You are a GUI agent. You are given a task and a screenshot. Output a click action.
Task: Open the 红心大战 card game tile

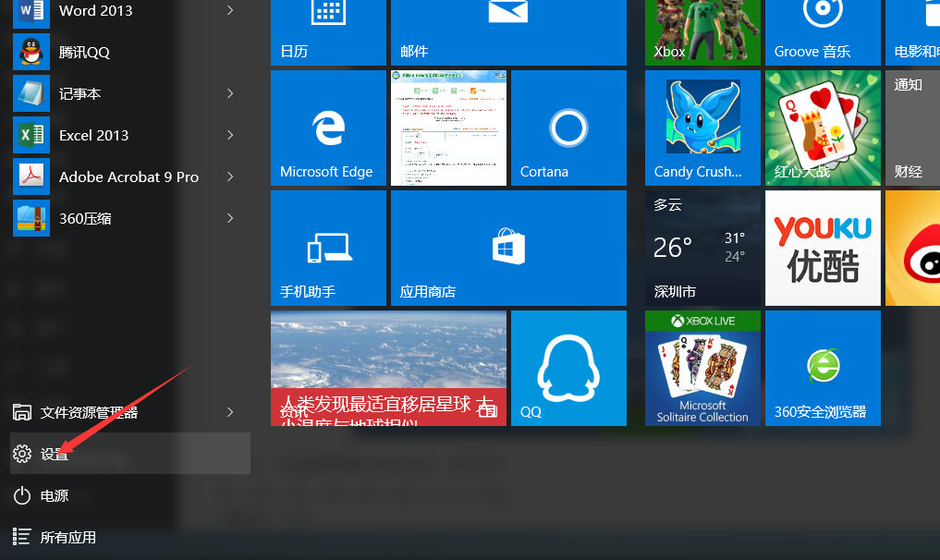pyautogui.click(x=824, y=128)
